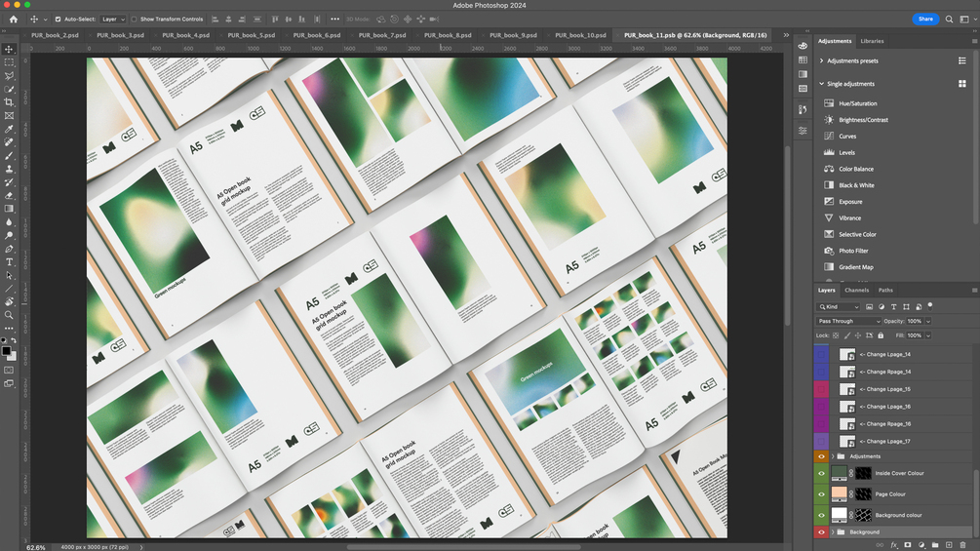This screenshot has width=980, height=551.
Task: Expand the Background layer group
Action: [x=833, y=532]
